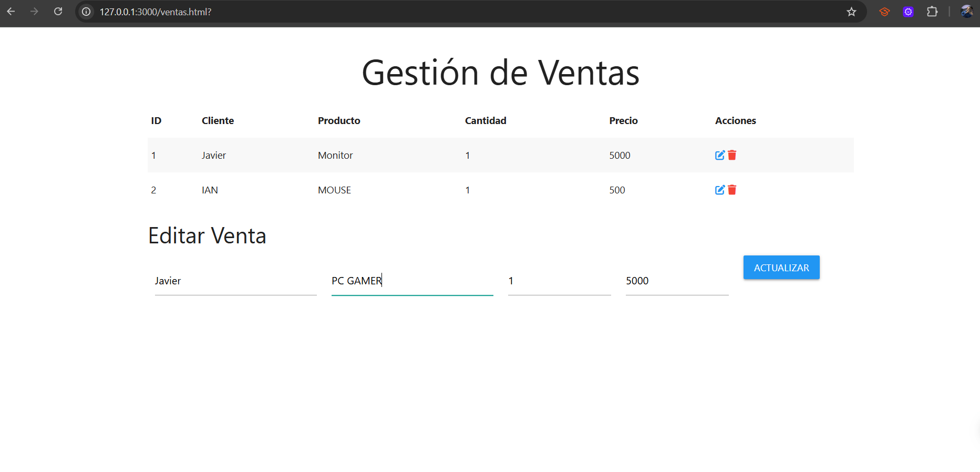Screen dimensions: 980x472
Task: Click the ID column header
Action: 156,121
